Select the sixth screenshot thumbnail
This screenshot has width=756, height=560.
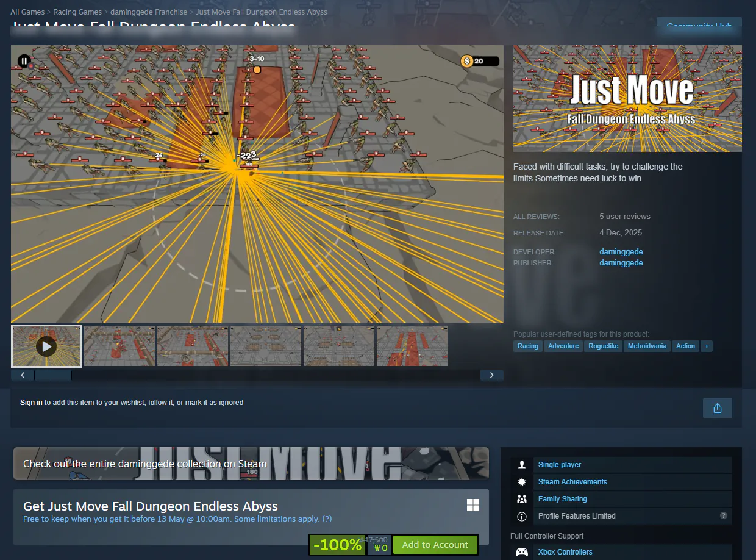click(412, 346)
